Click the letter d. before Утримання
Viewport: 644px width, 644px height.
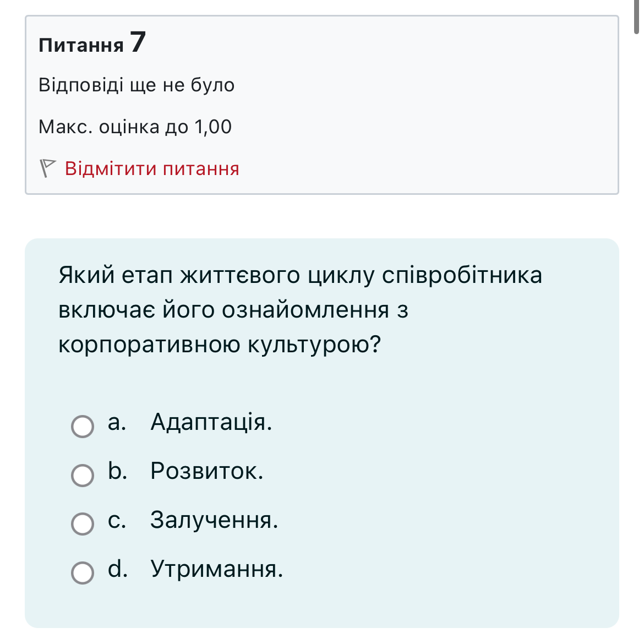pos(117,569)
